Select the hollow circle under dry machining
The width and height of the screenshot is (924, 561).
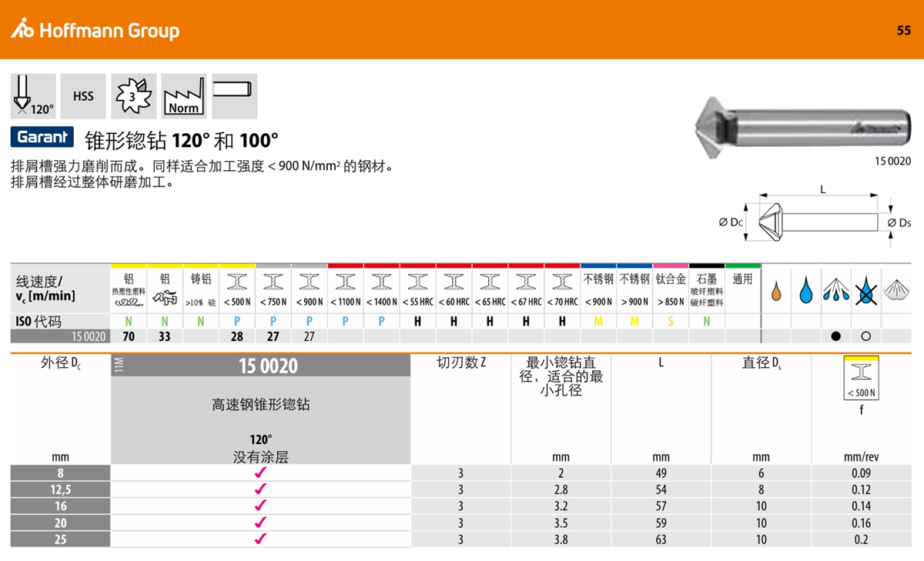(865, 336)
